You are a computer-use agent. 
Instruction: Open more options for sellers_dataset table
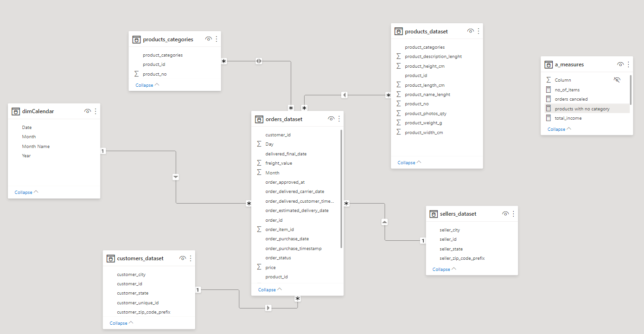click(513, 214)
